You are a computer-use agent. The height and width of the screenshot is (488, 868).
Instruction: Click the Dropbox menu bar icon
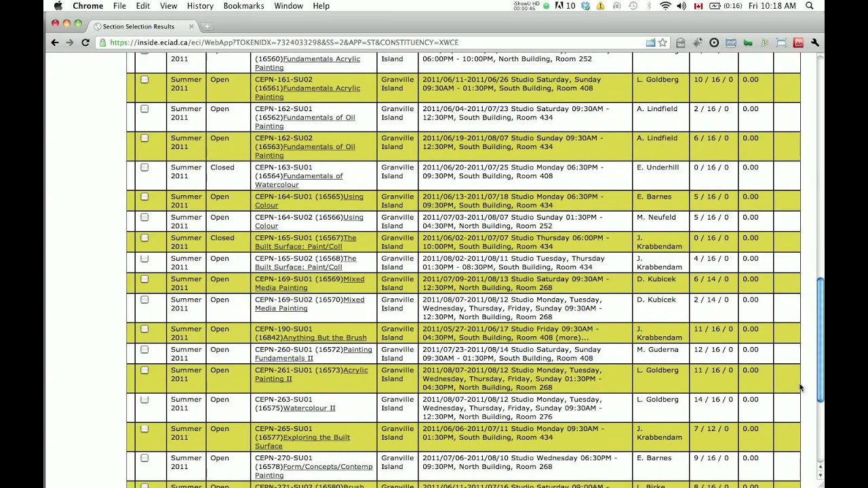click(x=585, y=5)
